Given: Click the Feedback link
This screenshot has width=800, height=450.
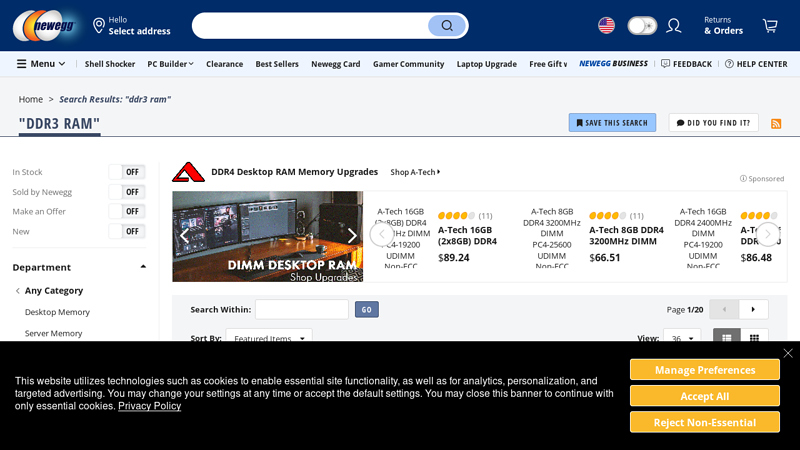Looking at the screenshot, I should tap(686, 64).
